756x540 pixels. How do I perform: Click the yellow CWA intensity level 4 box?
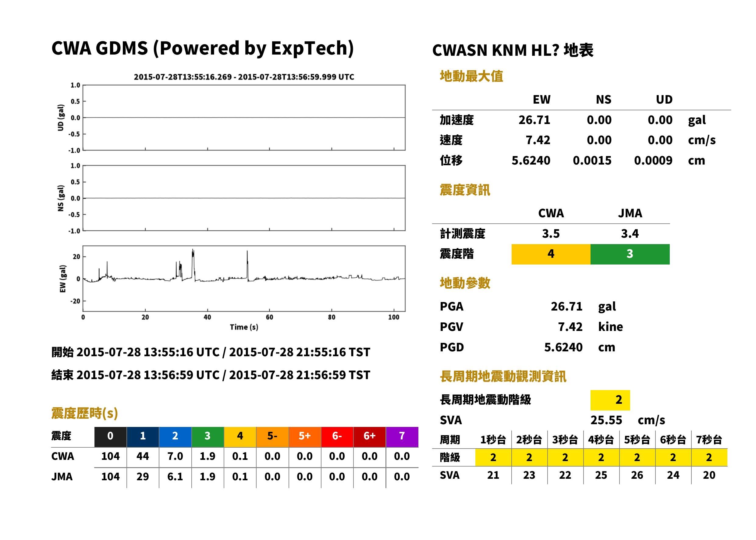pyautogui.click(x=551, y=254)
